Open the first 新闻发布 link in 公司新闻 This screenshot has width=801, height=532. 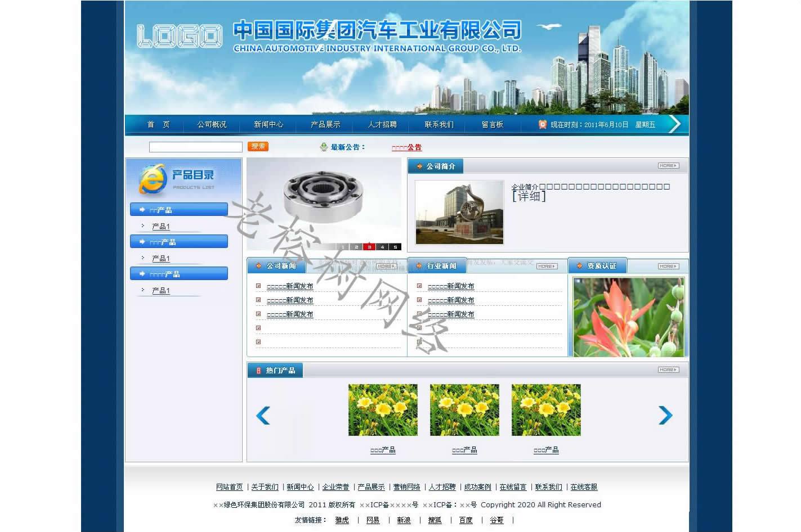290,286
